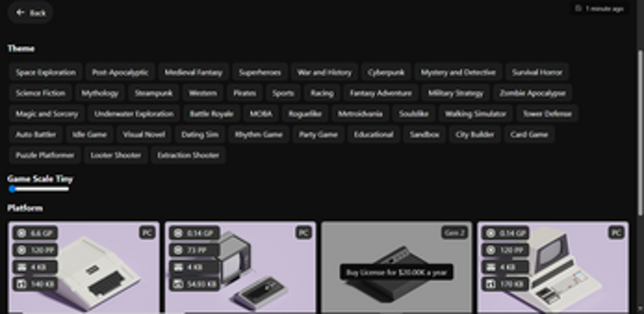Select Fantasy Adventure theme chip
Image resolution: width=644 pixels, height=314 pixels.
click(x=381, y=93)
